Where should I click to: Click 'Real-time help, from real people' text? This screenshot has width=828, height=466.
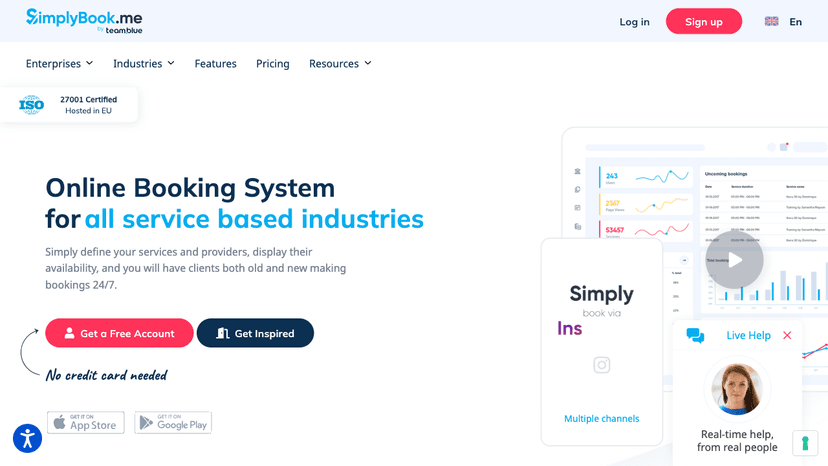click(x=737, y=441)
